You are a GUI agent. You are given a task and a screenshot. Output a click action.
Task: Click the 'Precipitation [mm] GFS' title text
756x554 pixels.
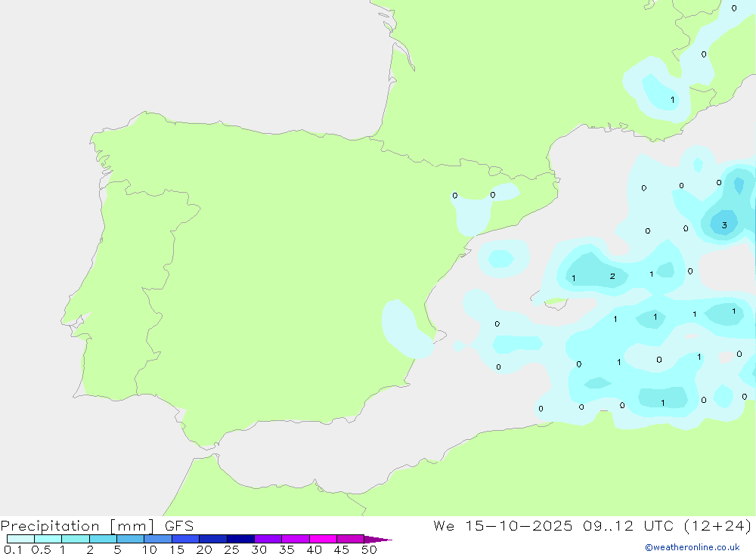coord(97,526)
